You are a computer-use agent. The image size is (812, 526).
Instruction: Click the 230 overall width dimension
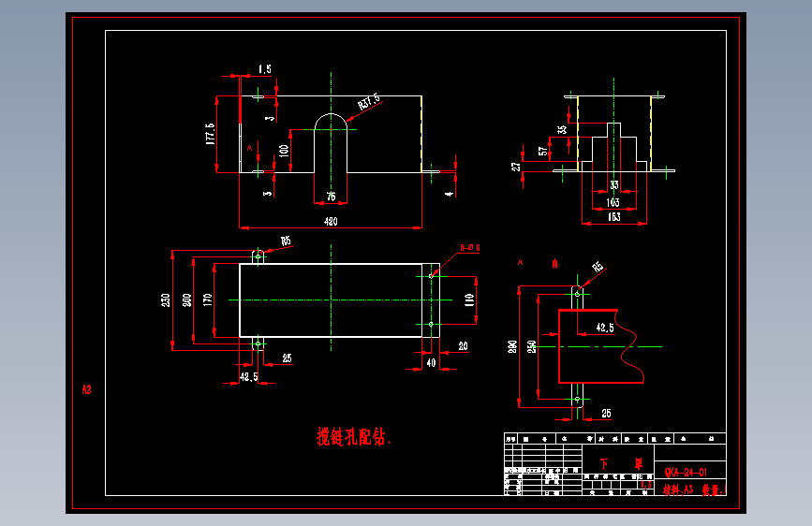coord(166,300)
